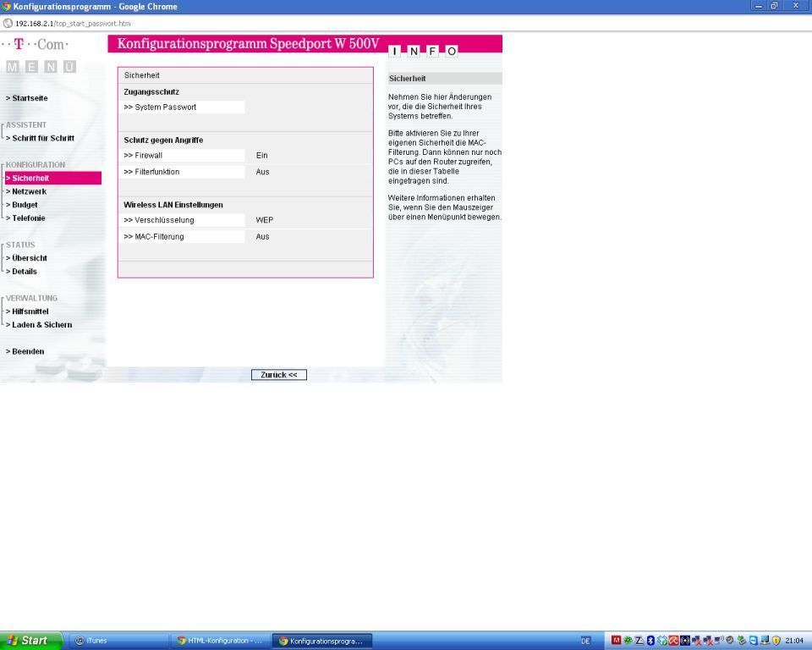812x650 pixels.
Task: Click the Verschlüsselung value WEP
Action: tap(264, 220)
